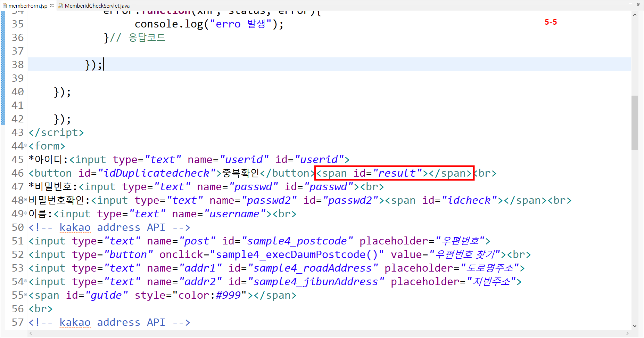Click the *아이디: label text on line 45
Screen dimensions: 644x338
(49, 160)
